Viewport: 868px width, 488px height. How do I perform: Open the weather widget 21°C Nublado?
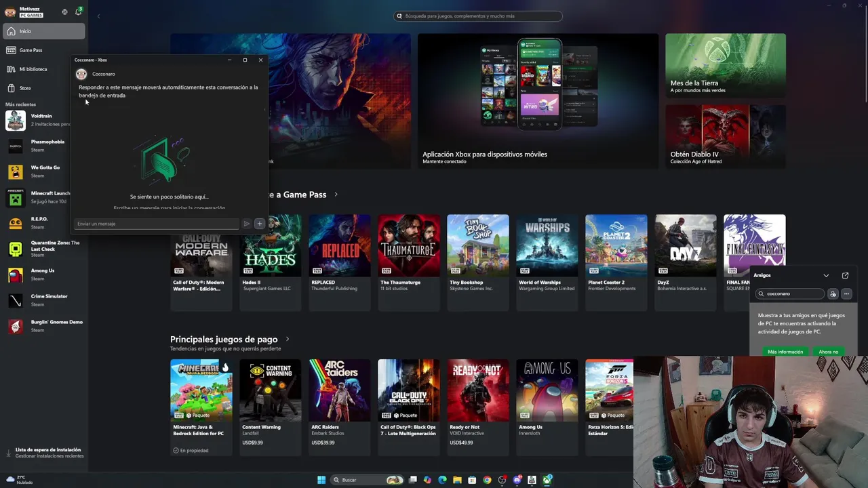coord(19,480)
